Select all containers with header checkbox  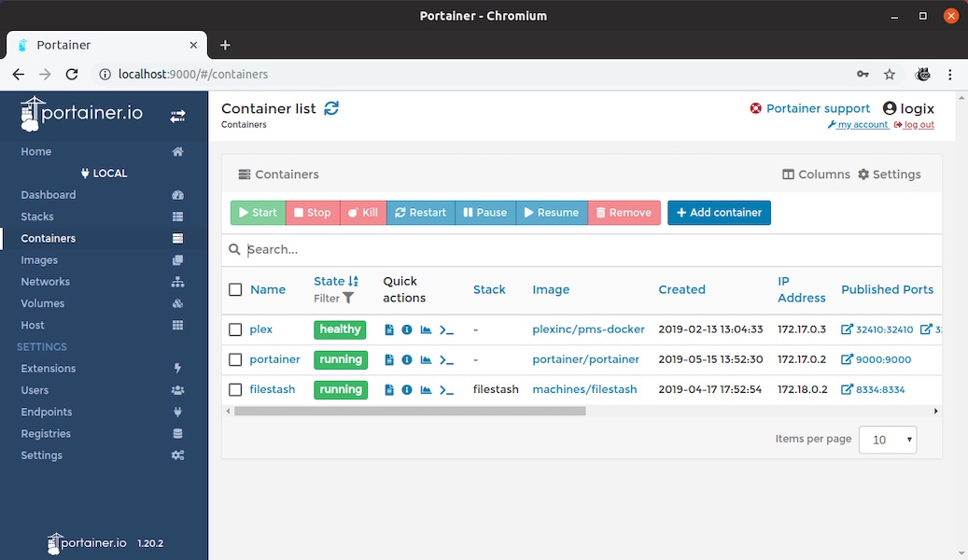[x=235, y=289]
